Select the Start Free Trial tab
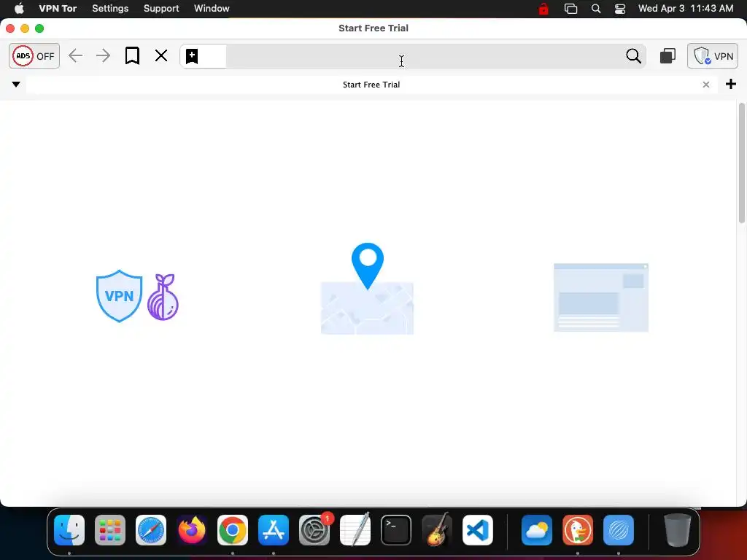 pyautogui.click(x=371, y=85)
